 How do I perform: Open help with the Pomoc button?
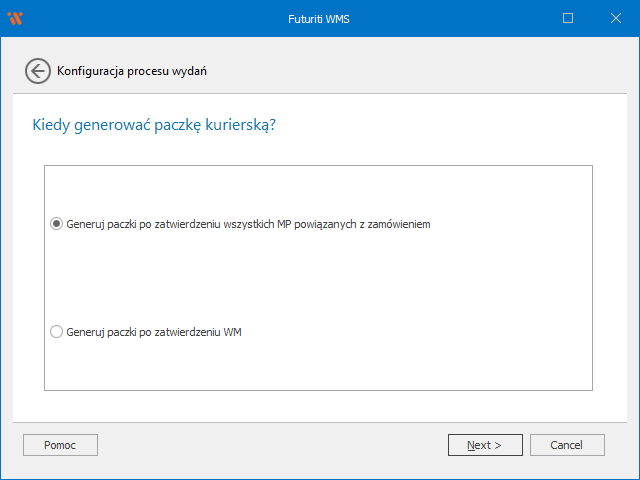tap(60, 445)
